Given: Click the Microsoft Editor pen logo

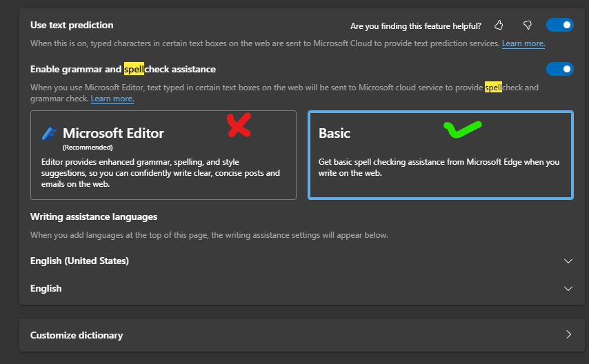Looking at the screenshot, I should click(49, 133).
